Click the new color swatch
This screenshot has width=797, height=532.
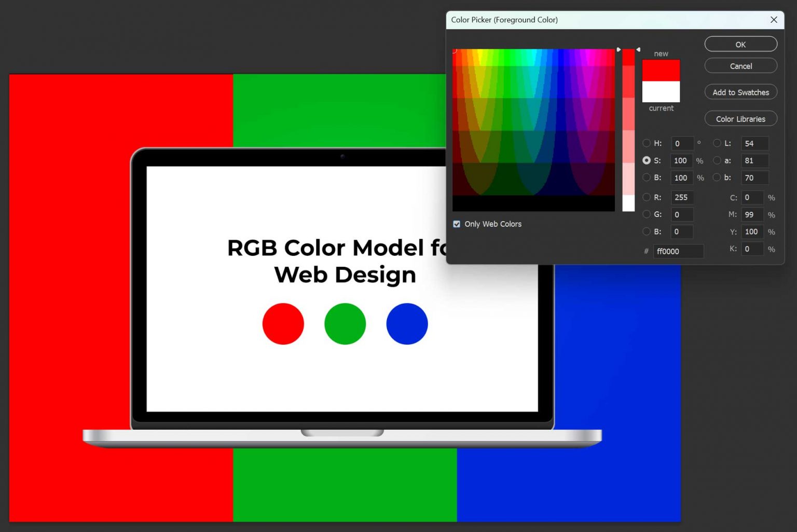661,70
